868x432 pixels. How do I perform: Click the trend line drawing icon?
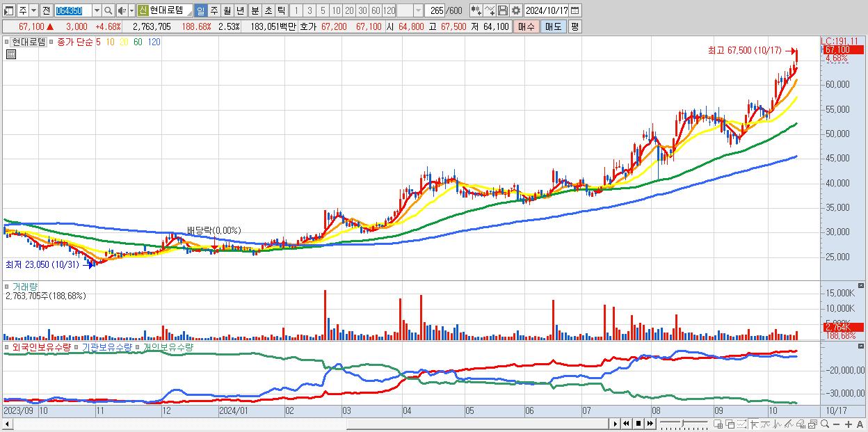tap(766, 424)
